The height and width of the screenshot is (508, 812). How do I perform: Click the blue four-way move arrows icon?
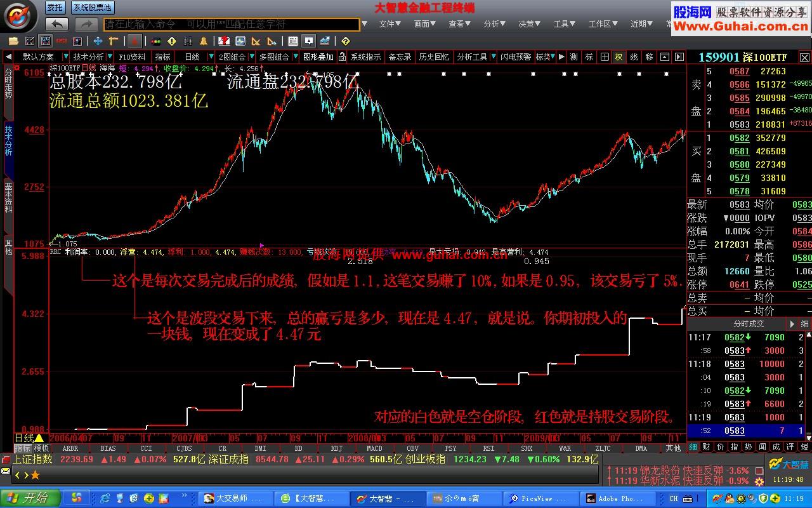[98, 41]
